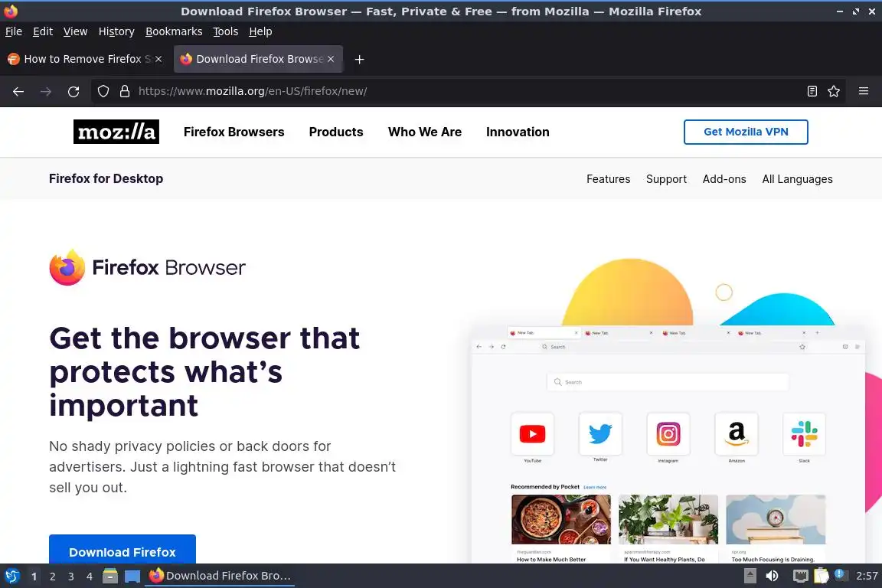Switch to workspace 2 in taskbar
This screenshot has height=588, width=882.
pyautogui.click(x=52, y=577)
